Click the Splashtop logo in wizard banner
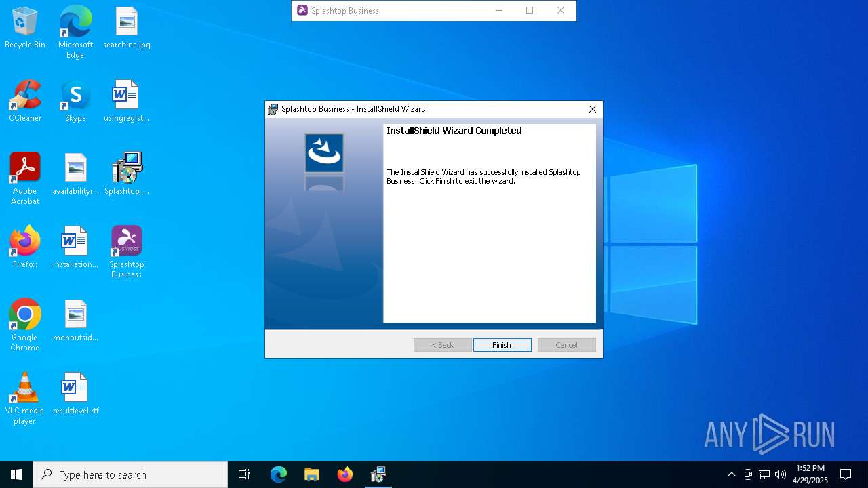Image resolution: width=868 pixels, height=488 pixels. (x=324, y=153)
